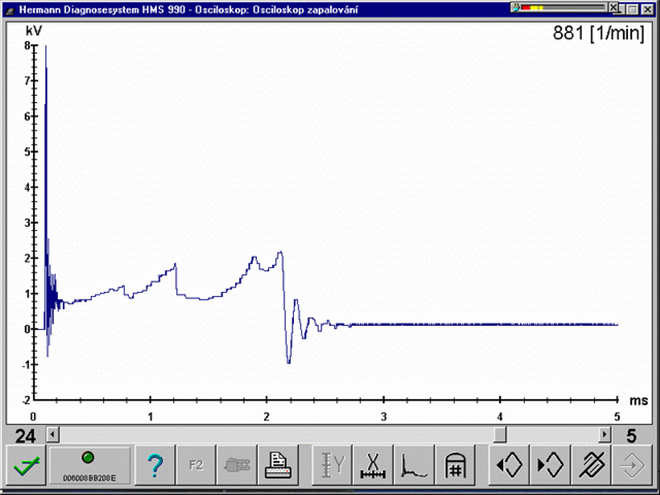Click the 881 [1/min] RPM readout
The width and height of the screenshot is (660, 495).
pos(598,33)
